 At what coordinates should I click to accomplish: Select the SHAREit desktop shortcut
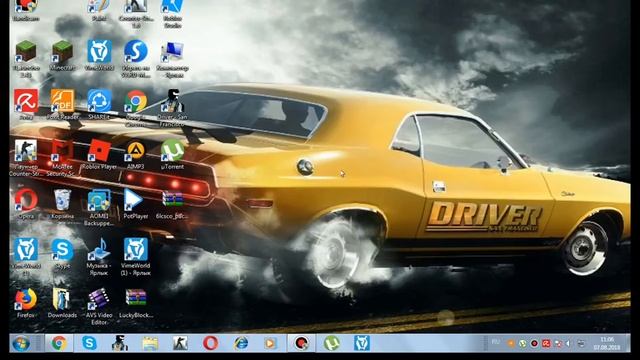(x=99, y=104)
